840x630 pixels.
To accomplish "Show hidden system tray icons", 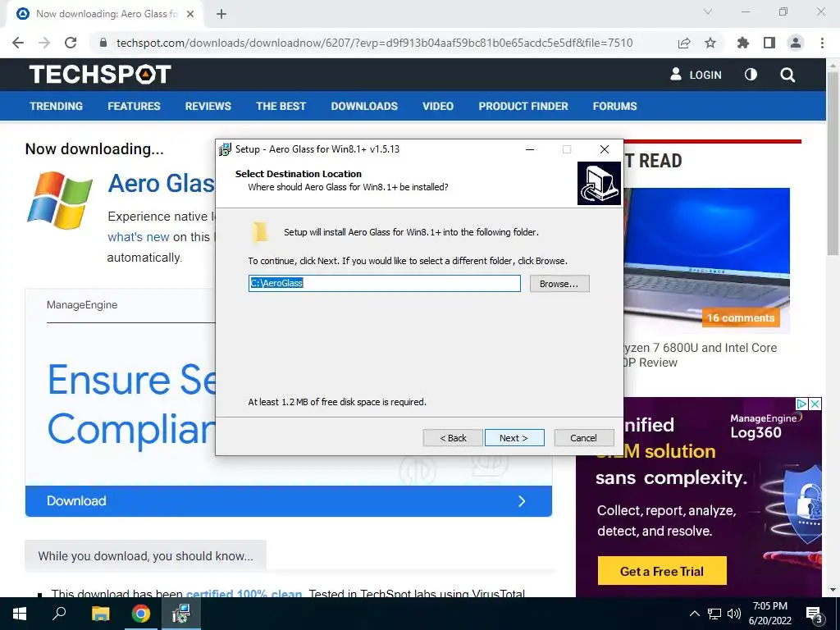I will (694, 614).
